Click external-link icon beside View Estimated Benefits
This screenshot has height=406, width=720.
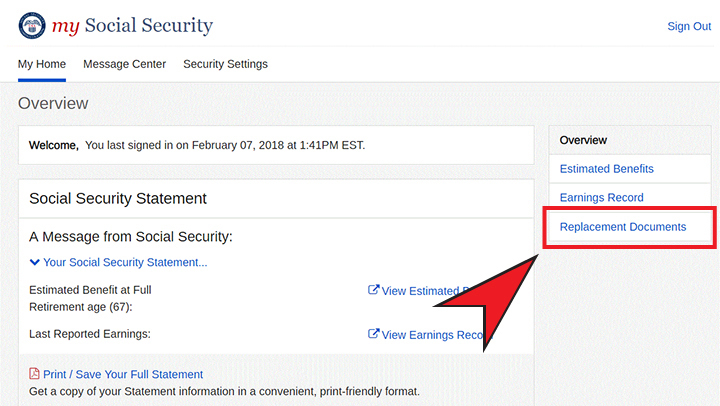[x=374, y=290]
